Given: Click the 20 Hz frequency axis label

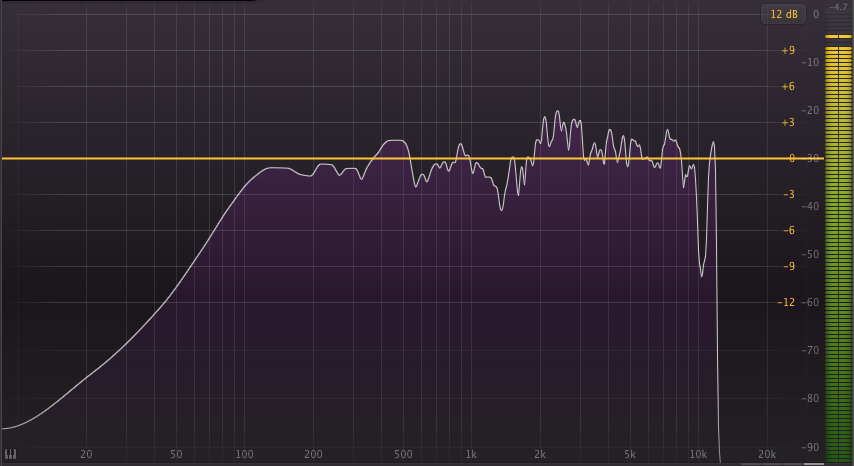Looking at the screenshot, I should click(86, 454).
